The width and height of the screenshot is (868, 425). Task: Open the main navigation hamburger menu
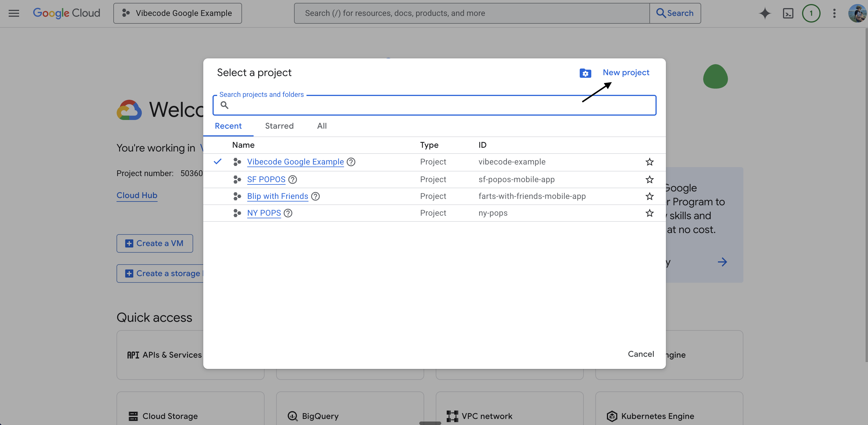14,13
